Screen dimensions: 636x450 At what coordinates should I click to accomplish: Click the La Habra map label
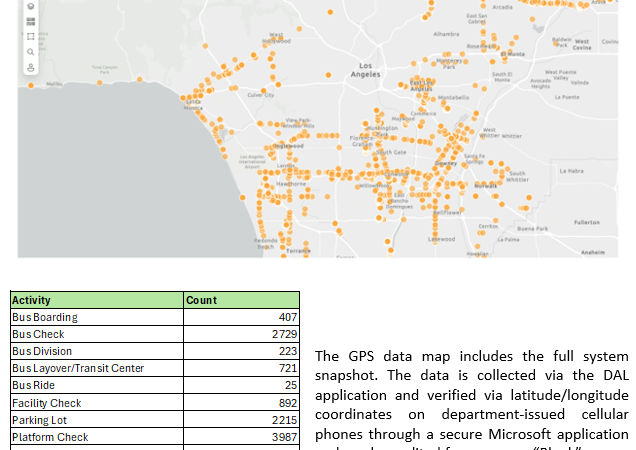click(571, 171)
